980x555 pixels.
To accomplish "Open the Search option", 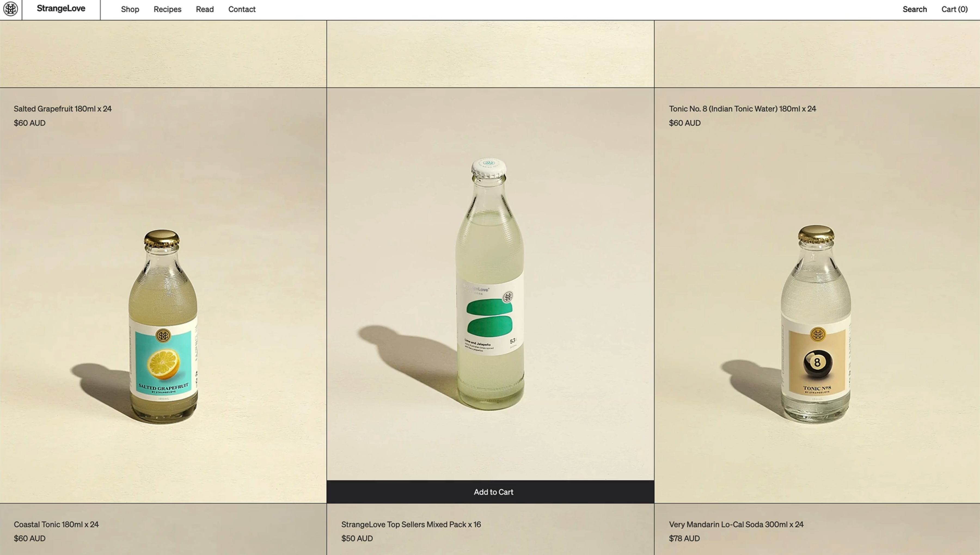I will [x=914, y=9].
